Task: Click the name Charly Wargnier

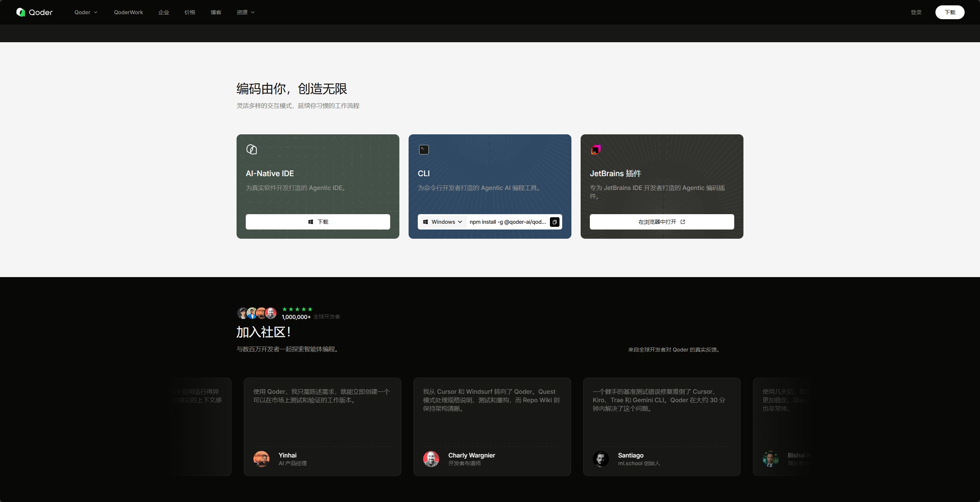Action: (472, 455)
